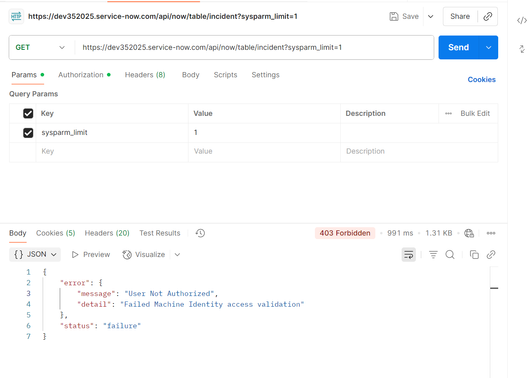Click the Share button
The width and height of the screenshot is (532, 378).
pos(460,16)
